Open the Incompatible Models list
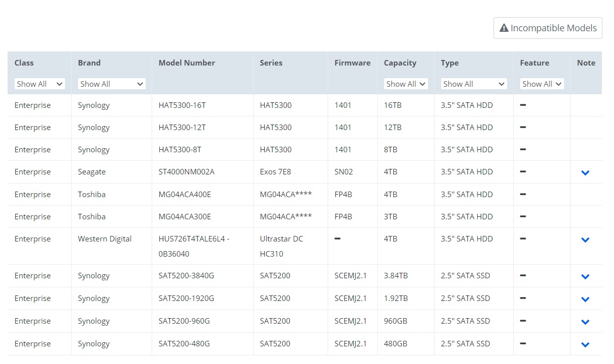Screen dimensions: 614x364 (547, 28)
